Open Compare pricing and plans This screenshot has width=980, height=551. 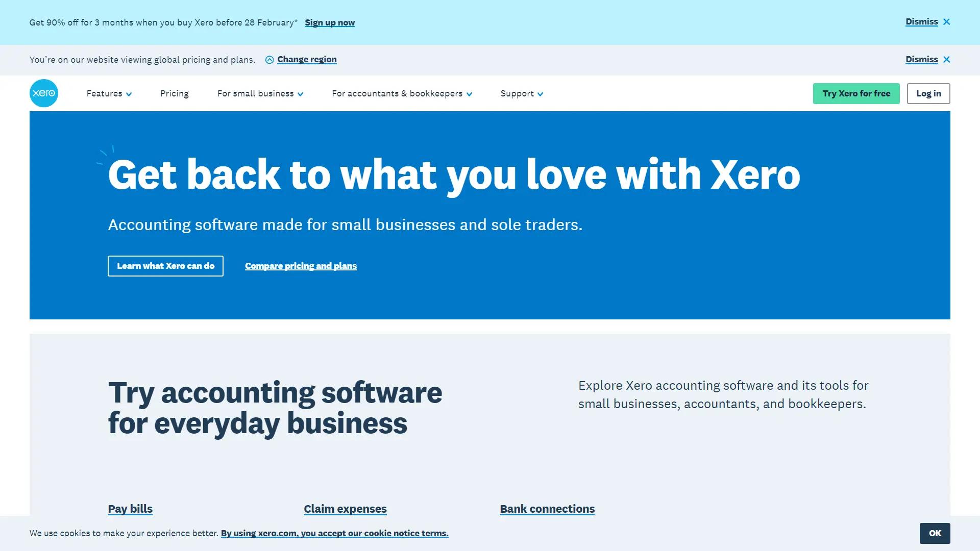[301, 266]
